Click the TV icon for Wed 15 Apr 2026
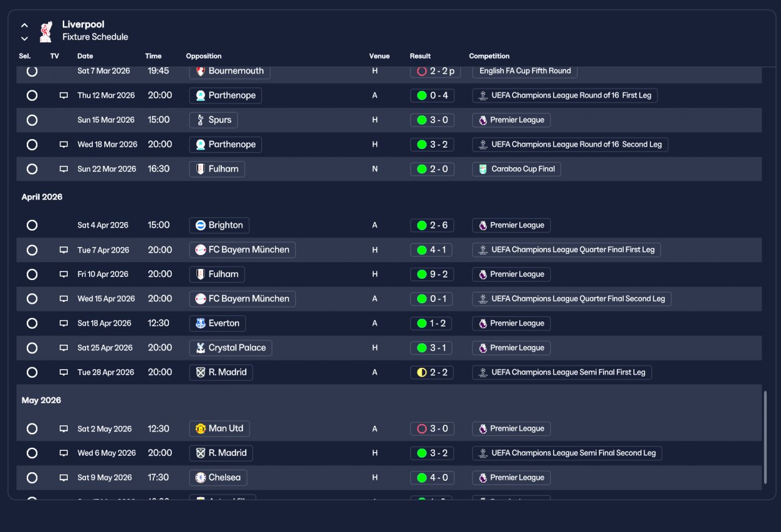The height and width of the screenshot is (532, 781). click(x=63, y=299)
